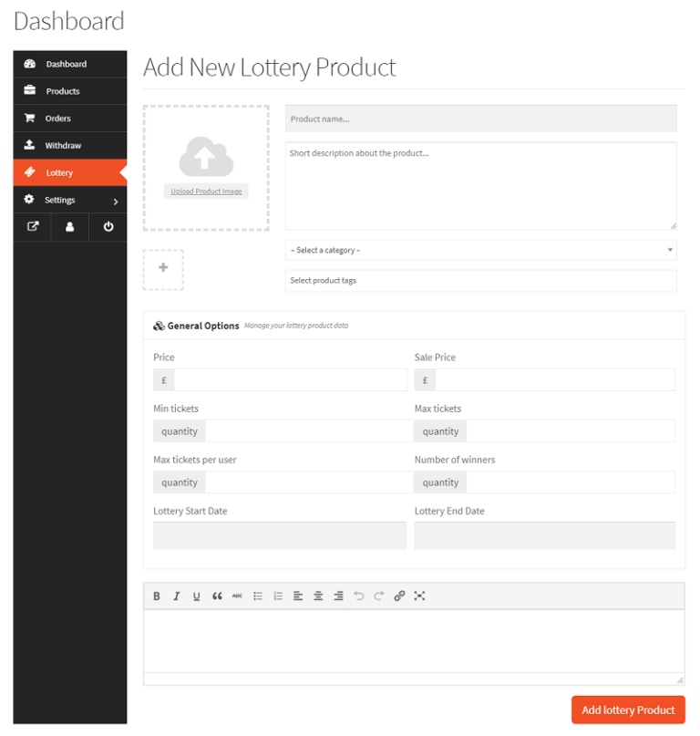Insert numbered list in editor

[x=278, y=596]
